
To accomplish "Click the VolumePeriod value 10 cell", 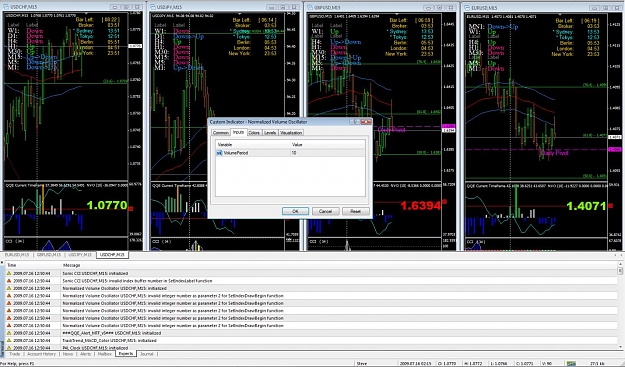I will pyautogui.click(x=328, y=153).
